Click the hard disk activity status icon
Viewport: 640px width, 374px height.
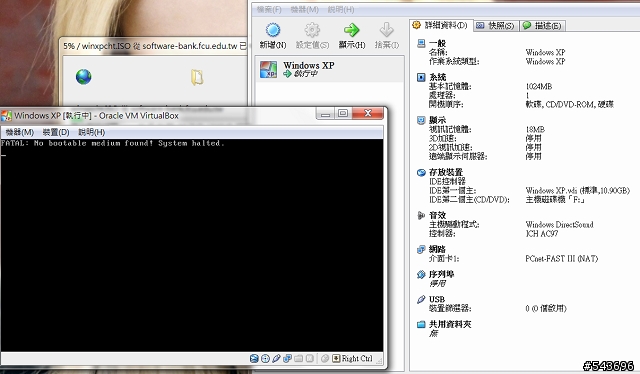point(254,358)
